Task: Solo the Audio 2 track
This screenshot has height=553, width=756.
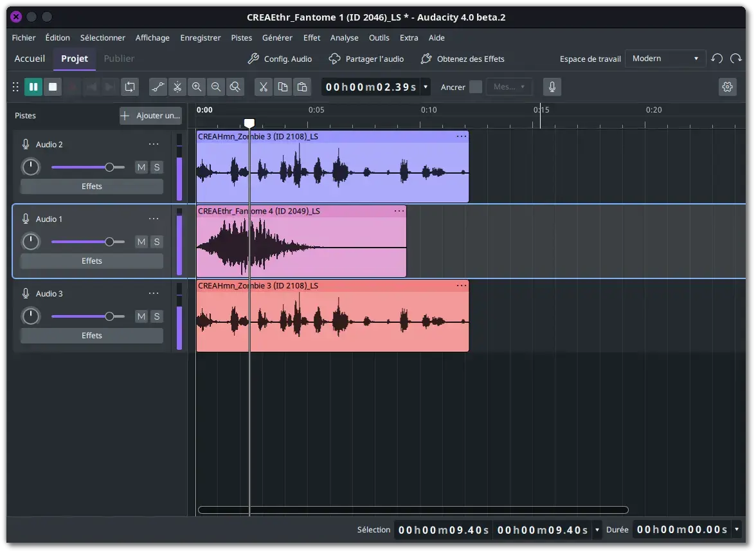Action: click(157, 168)
